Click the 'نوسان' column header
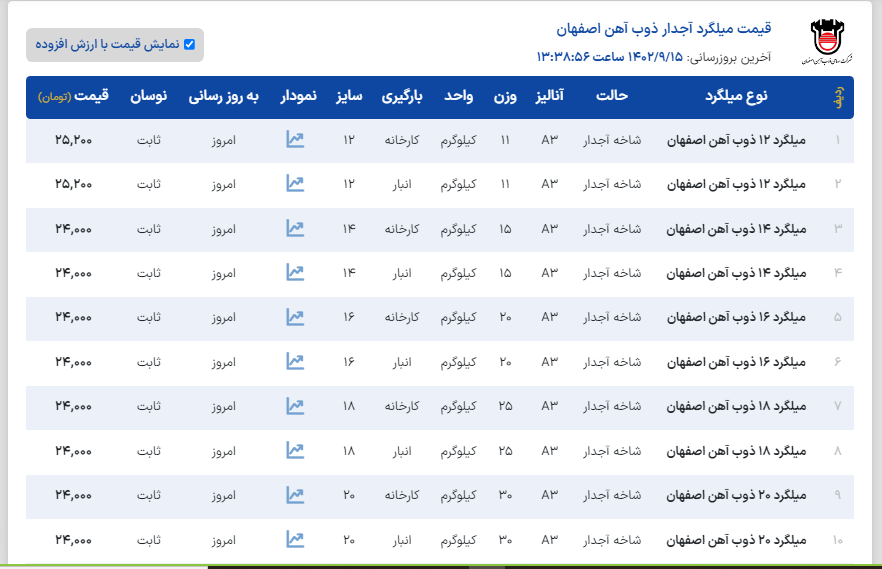 (149, 97)
